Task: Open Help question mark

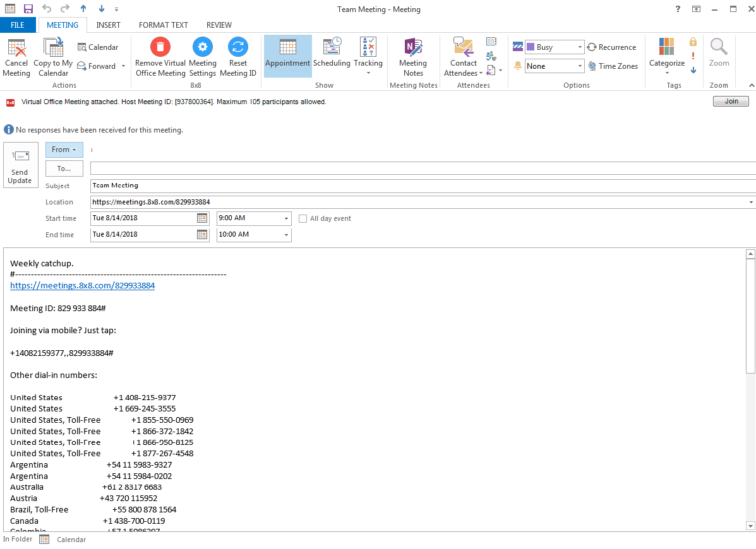Action: pos(678,9)
